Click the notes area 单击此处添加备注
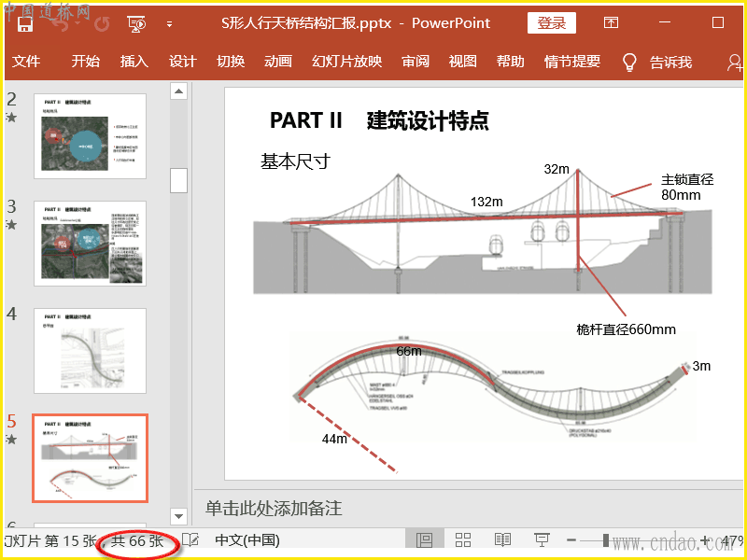Image resolution: width=747 pixels, height=560 pixels. (274, 508)
